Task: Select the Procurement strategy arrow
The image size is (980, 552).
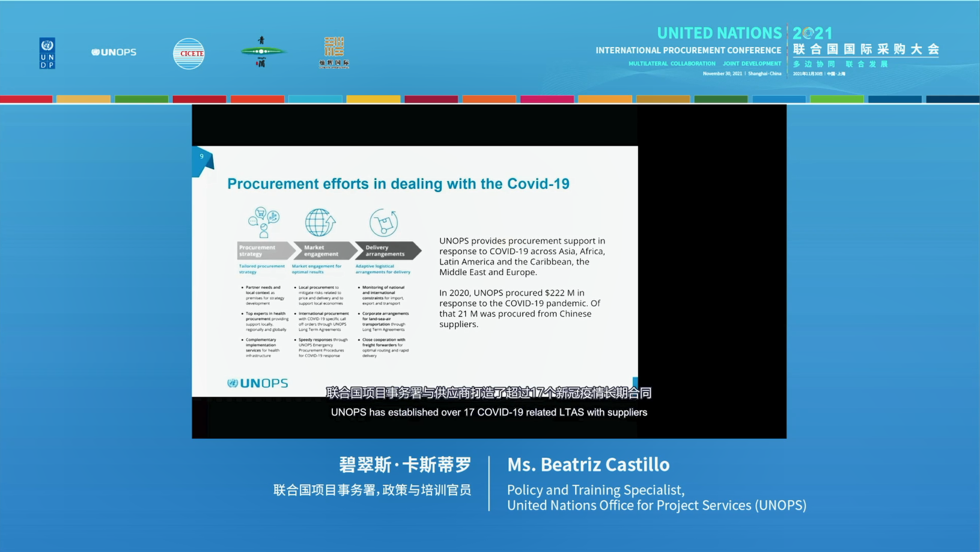Action: click(266, 250)
